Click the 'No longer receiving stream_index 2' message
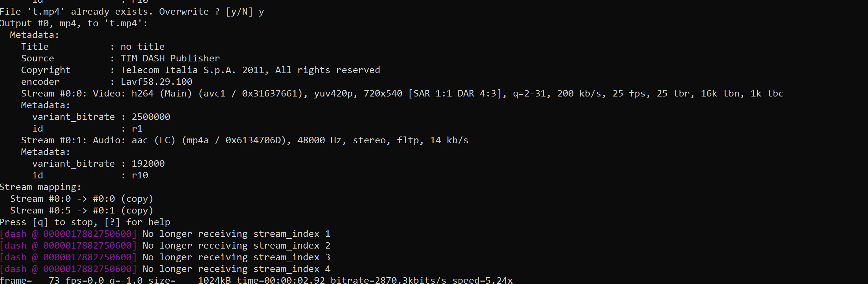 click(x=236, y=246)
